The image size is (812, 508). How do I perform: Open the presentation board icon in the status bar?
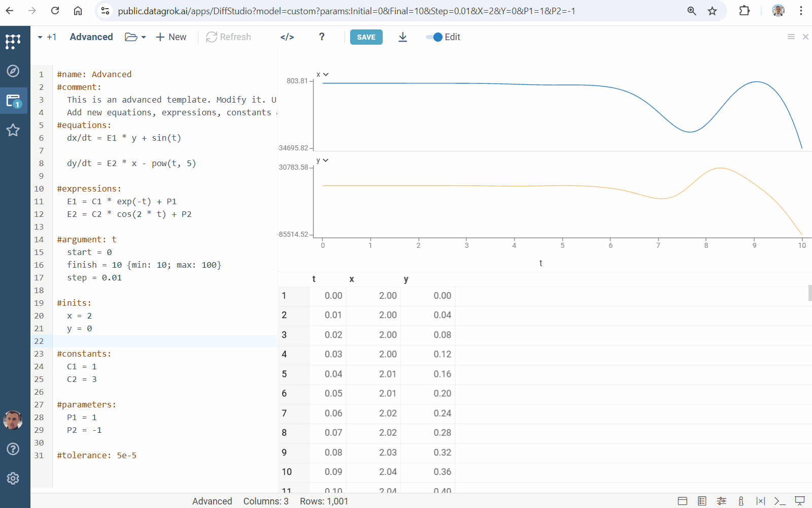point(799,501)
